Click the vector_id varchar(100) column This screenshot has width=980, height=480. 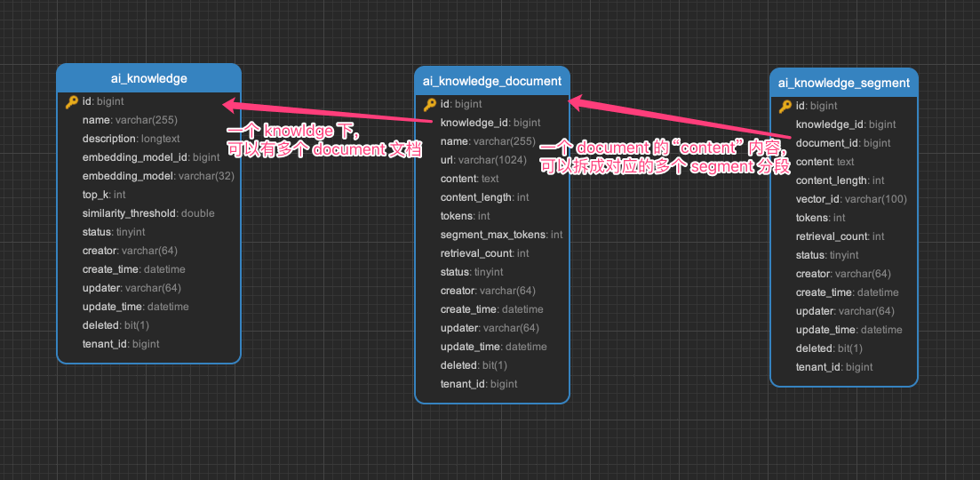[x=850, y=199]
